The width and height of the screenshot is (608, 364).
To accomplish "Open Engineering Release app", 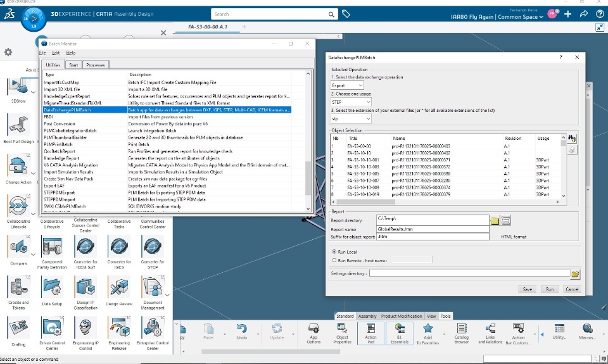I will (x=119, y=327).
